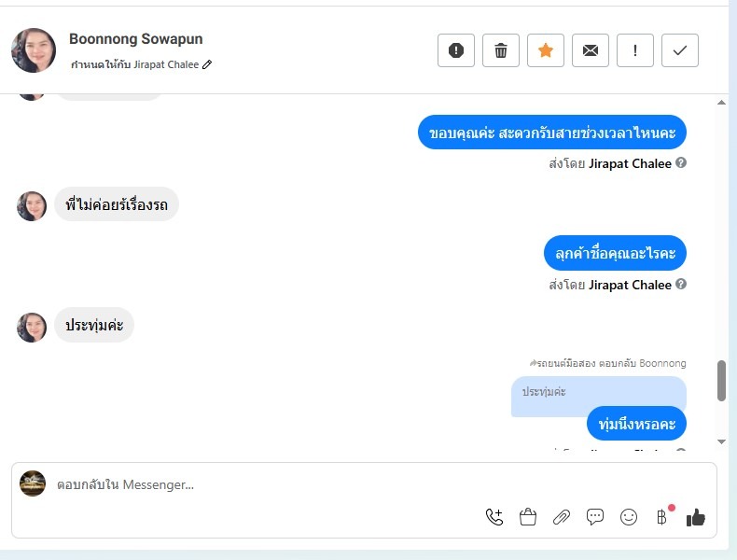The image size is (737, 560).
Task: Open the baht payment request icon
Action: pyautogui.click(x=661, y=517)
